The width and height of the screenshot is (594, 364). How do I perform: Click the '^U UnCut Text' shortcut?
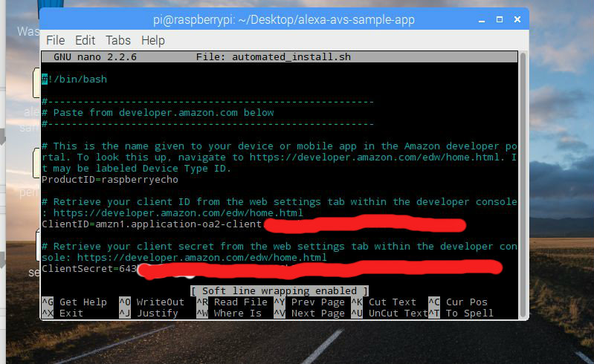click(390, 313)
